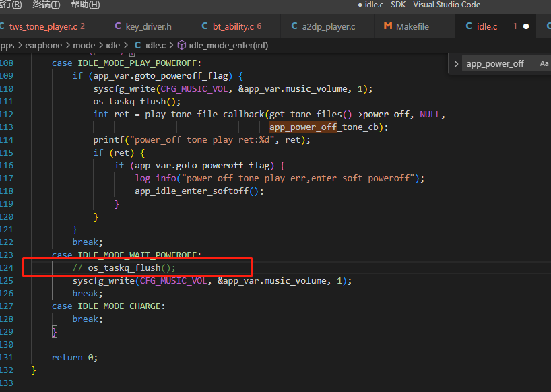Viewport: 551px width, 392px height.
Task: Click the C file icon in the breadcrumb
Action: (x=137, y=45)
